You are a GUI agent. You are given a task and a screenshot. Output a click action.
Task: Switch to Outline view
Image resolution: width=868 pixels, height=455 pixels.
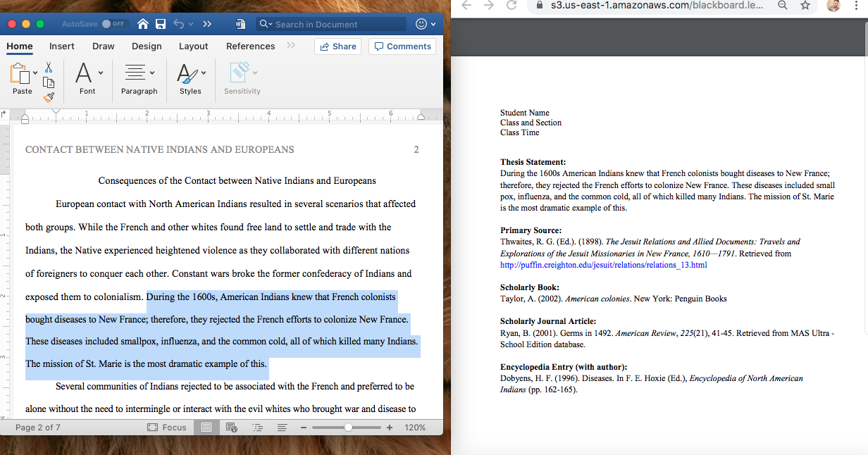(257, 428)
